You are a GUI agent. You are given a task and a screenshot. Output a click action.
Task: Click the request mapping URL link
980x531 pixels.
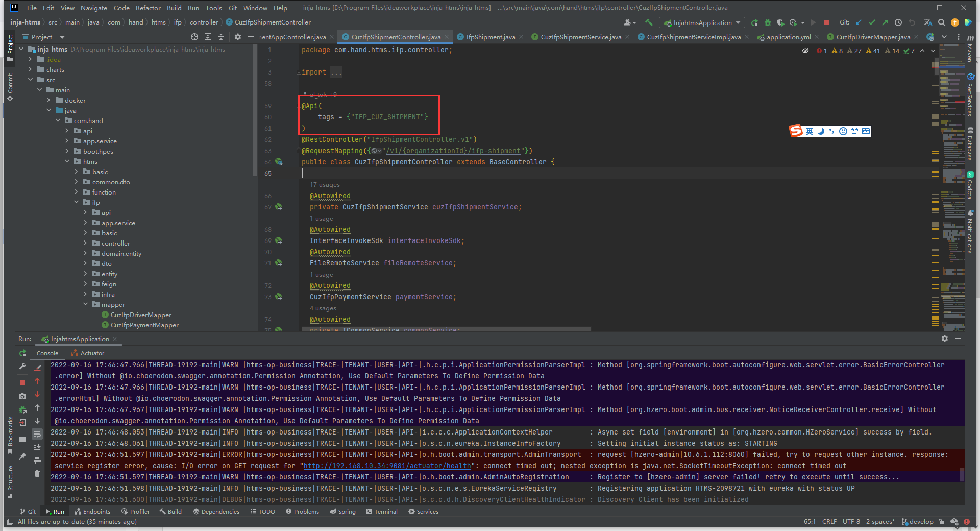(454, 151)
